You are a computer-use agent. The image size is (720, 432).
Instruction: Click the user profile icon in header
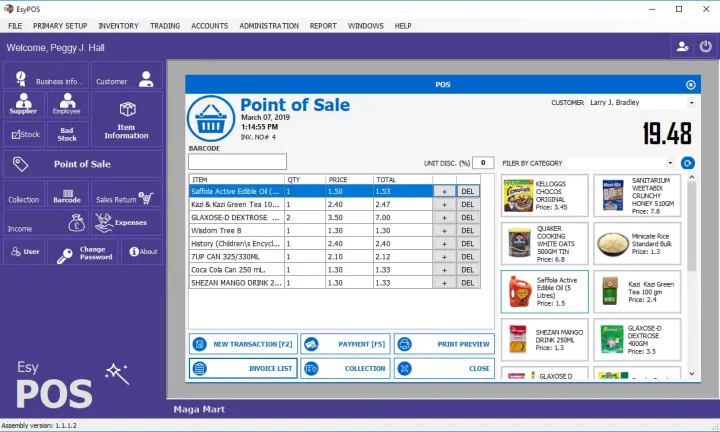click(x=682, y=47)
